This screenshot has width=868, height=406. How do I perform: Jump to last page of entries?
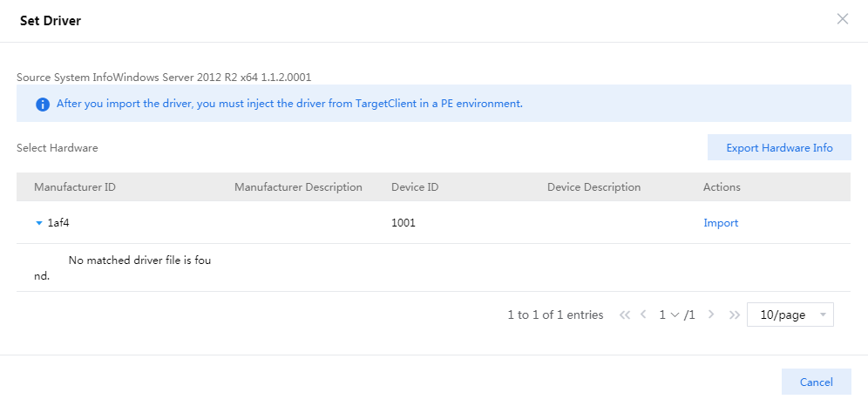(734, 315)
